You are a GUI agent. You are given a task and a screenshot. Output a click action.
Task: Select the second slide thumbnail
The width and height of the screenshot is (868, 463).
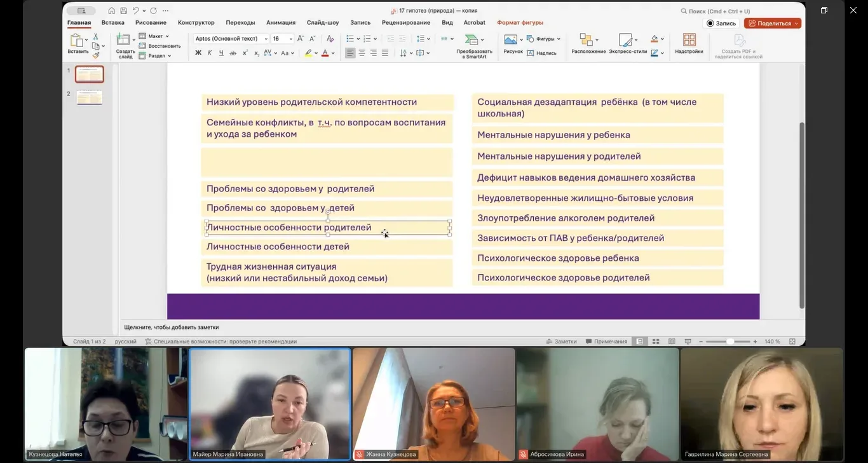click(x=89, y=97)
